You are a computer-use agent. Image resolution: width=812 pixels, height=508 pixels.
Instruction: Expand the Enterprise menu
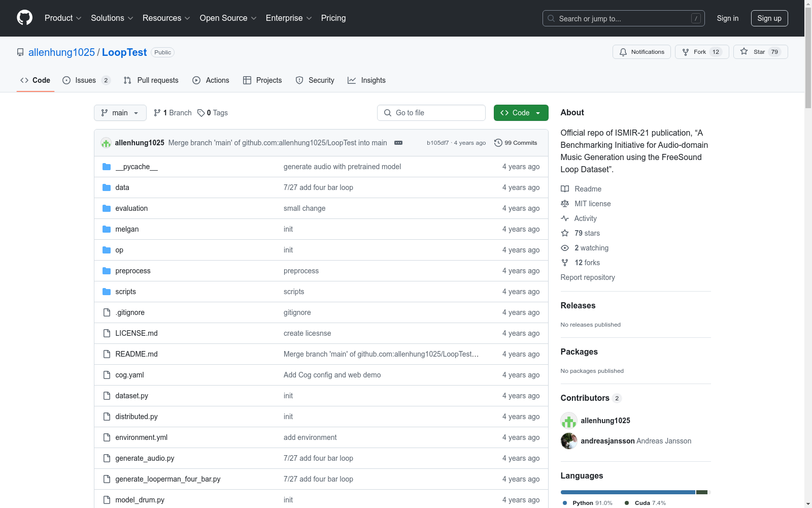tap(289, 18)
